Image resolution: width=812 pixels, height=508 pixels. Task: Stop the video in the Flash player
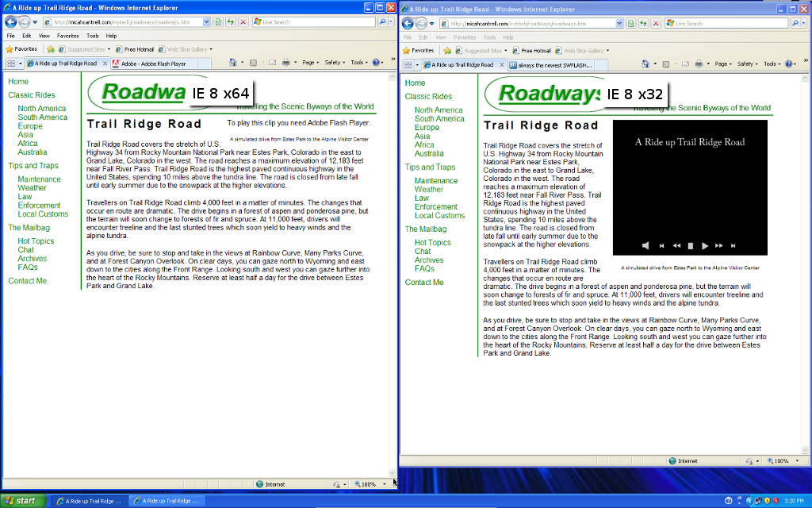pyautogui.click(x=691, y=246)
